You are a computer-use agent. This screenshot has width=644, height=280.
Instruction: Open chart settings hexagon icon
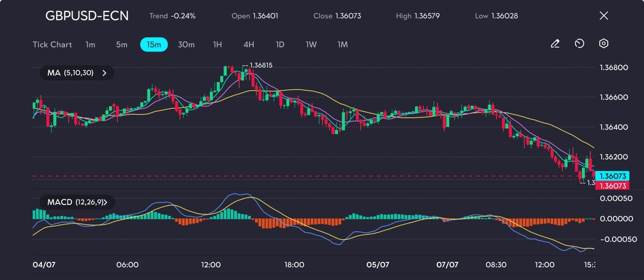coord(604,44)
